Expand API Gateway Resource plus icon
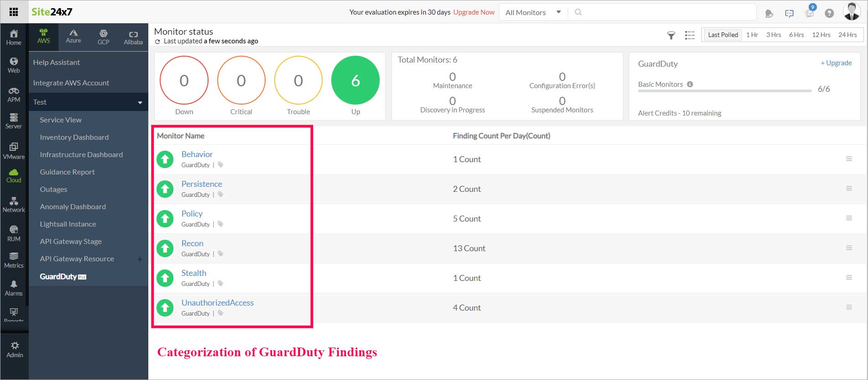 pyautogui.click(x=140, y=259)
